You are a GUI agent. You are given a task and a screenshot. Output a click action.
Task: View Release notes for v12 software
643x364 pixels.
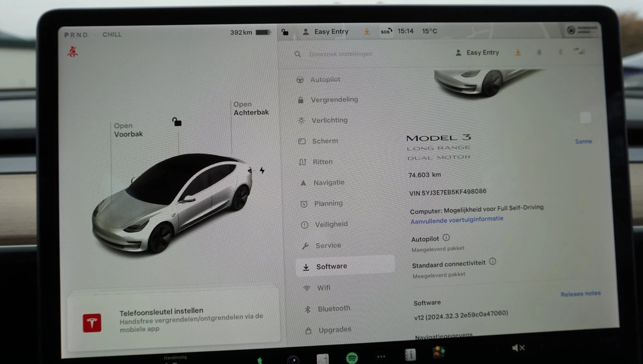click(x=581, y=292)
